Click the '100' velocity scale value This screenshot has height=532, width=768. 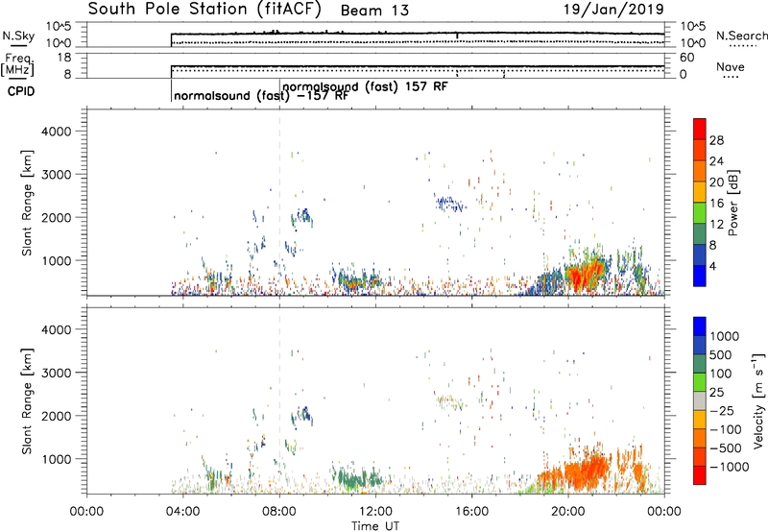click(721, 374)
